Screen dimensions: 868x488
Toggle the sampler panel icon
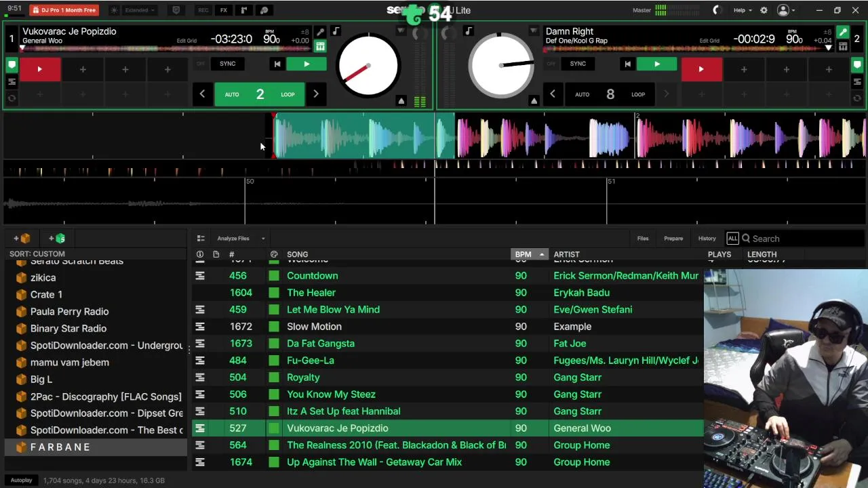(243, 10)
